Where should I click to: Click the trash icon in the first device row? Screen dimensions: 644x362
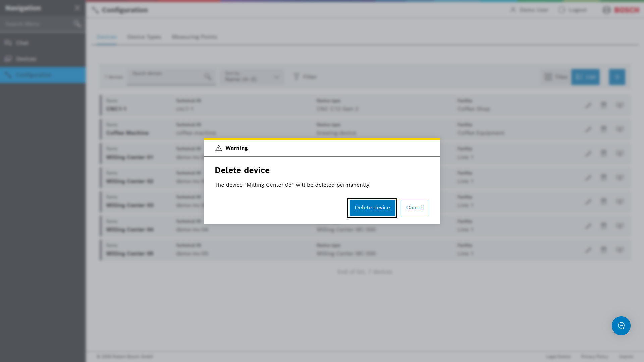(604, 105)
